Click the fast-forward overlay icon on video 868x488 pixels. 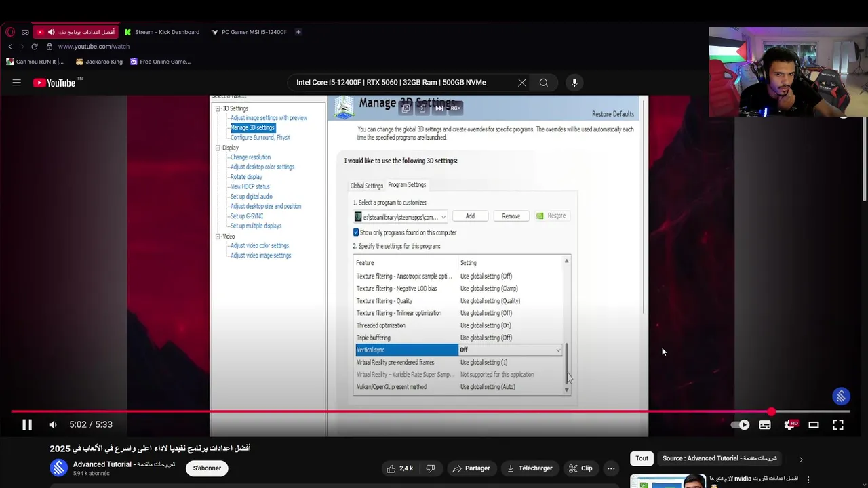439,108
